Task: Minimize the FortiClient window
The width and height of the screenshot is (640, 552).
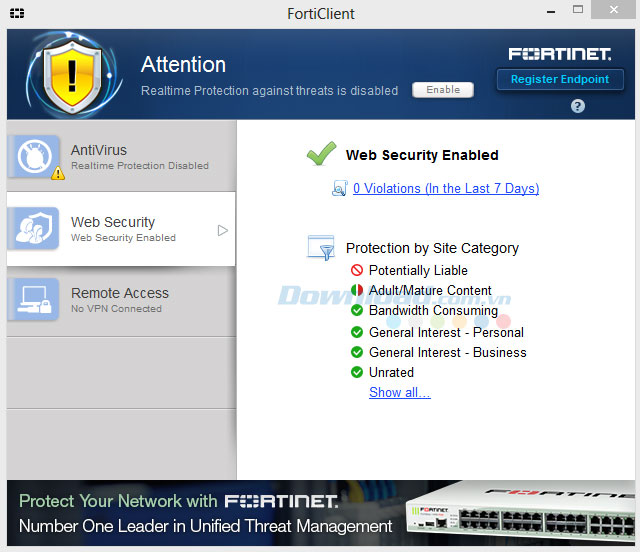Action: [551, 11]
